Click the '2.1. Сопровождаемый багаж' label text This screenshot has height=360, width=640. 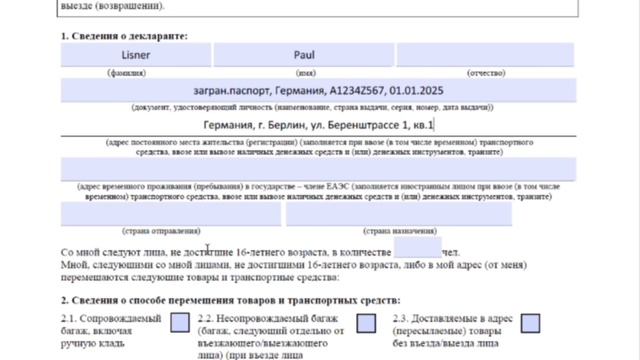click(x=111, y=331)
